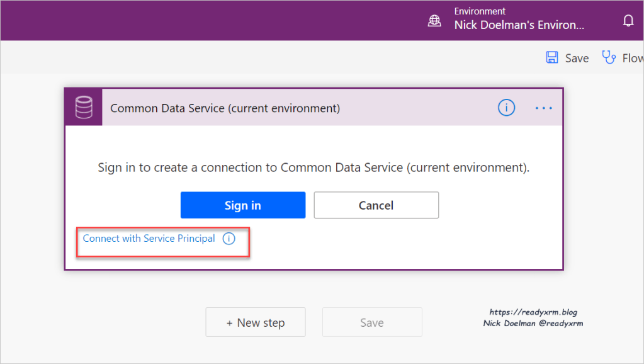
Task: Click info icon beside Connect with Service Principal
Action: (x=229, y=239)
